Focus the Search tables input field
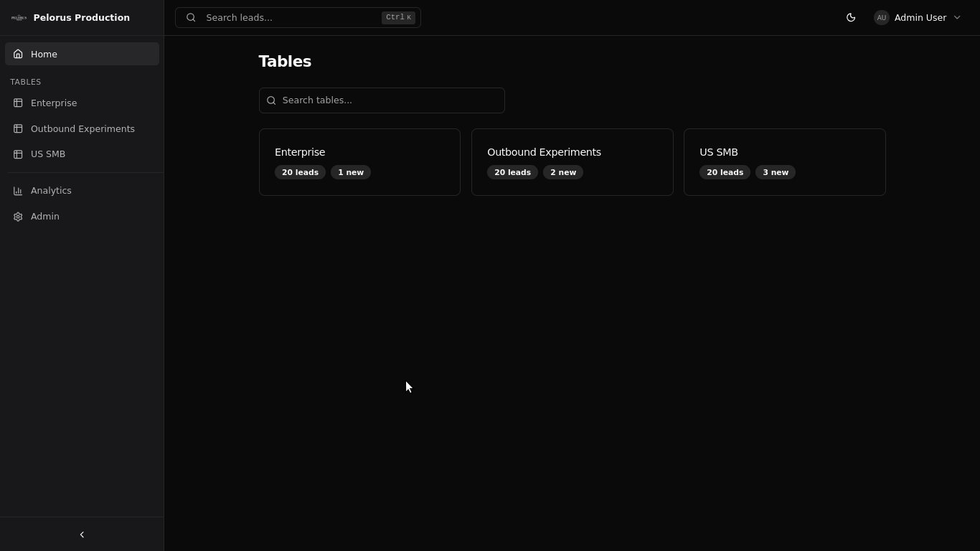This screenshot has height=551, width=980. coord(382,100)
